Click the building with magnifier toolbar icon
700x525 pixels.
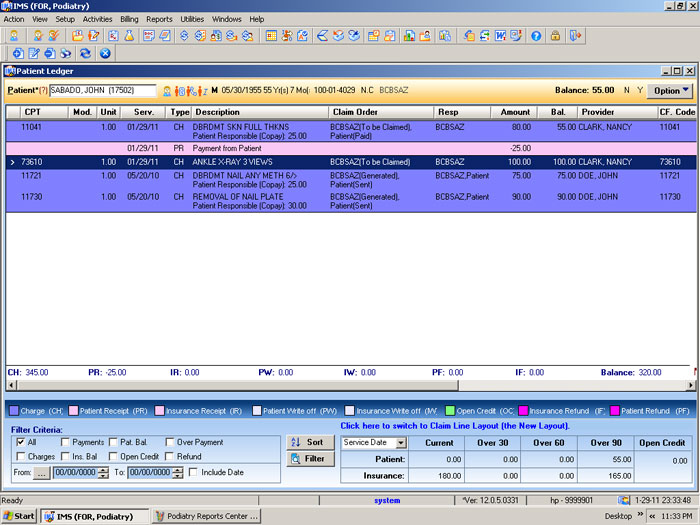click(445, 36)
